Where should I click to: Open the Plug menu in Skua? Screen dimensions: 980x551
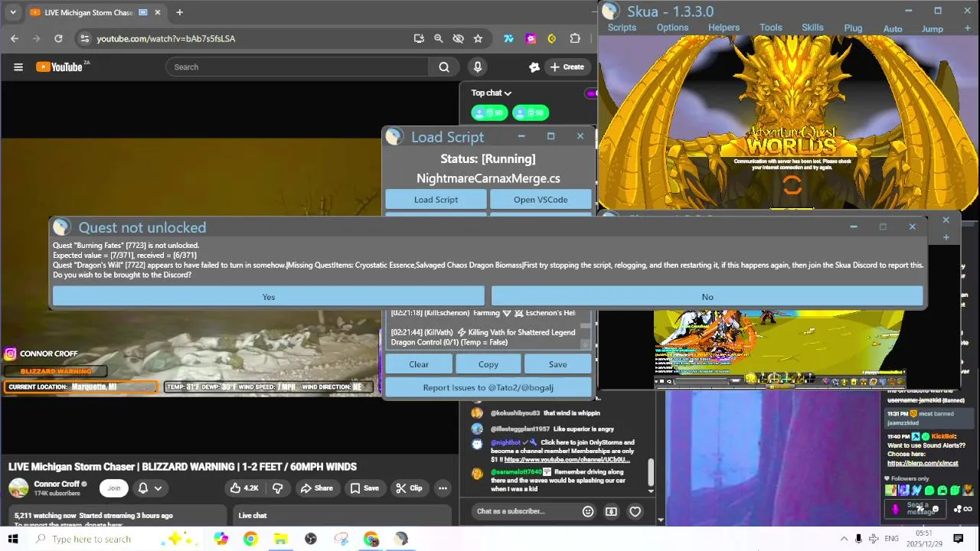[x=853, y=28]
